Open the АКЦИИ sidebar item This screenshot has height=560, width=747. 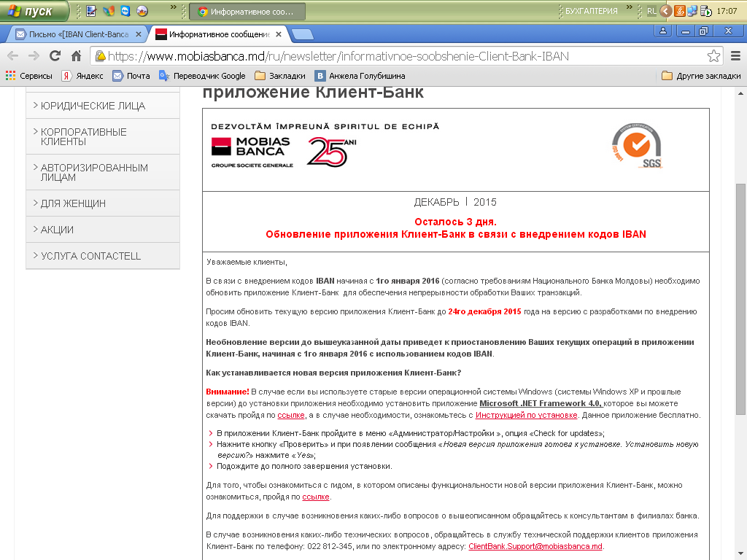(x=103, y=230)
